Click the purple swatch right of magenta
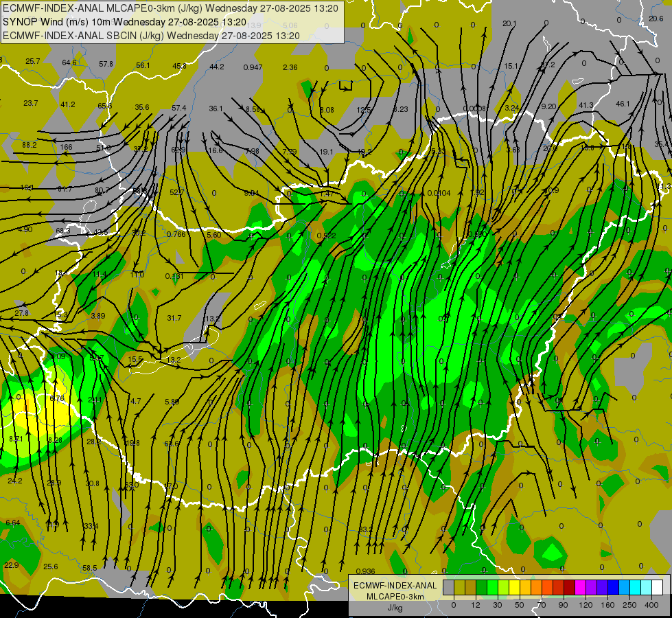 (592, 587)
